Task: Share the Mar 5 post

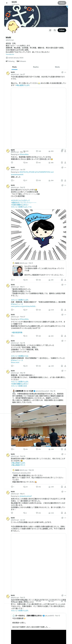Action: pyautogui.click(x=65, y=310)
